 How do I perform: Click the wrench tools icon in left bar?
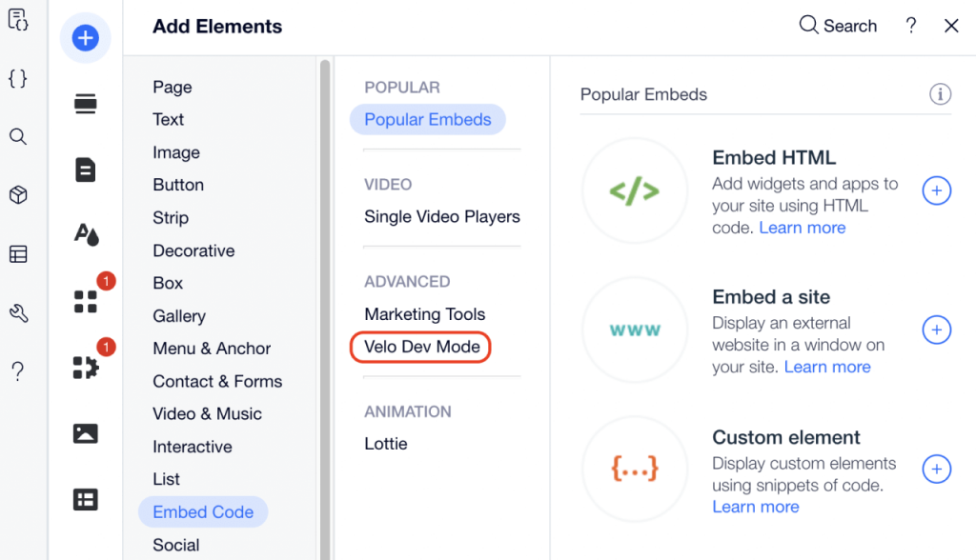(17, 312)
